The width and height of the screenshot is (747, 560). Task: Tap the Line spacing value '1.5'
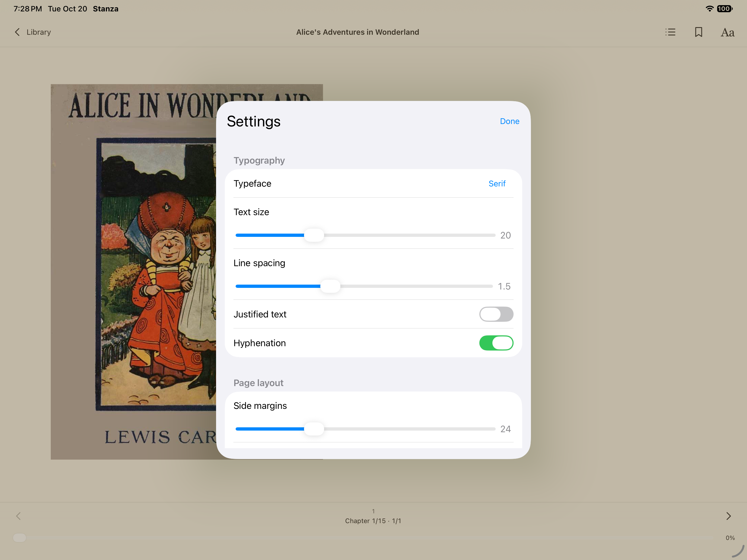click(504, 286)
